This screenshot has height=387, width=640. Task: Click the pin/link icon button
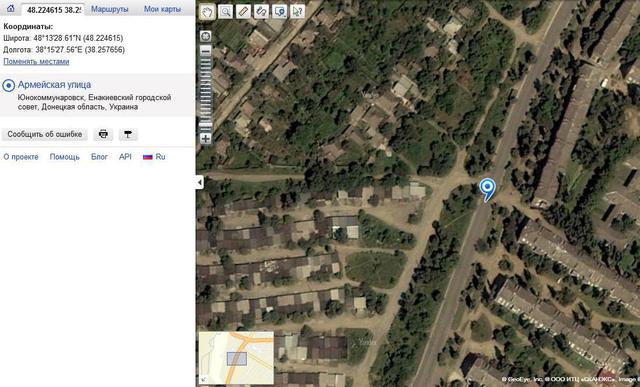128,134
